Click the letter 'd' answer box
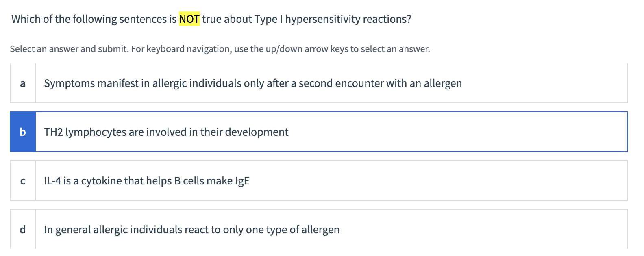The image size is (644, 256). pos(23,230)
